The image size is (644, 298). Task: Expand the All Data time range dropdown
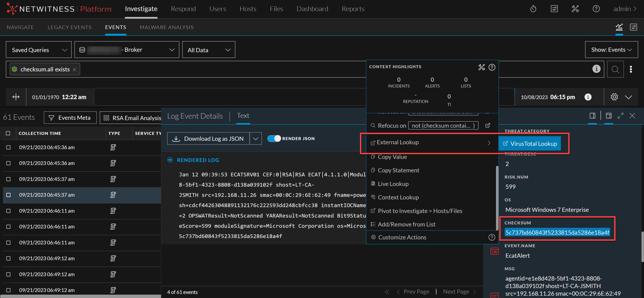point(208,50)
